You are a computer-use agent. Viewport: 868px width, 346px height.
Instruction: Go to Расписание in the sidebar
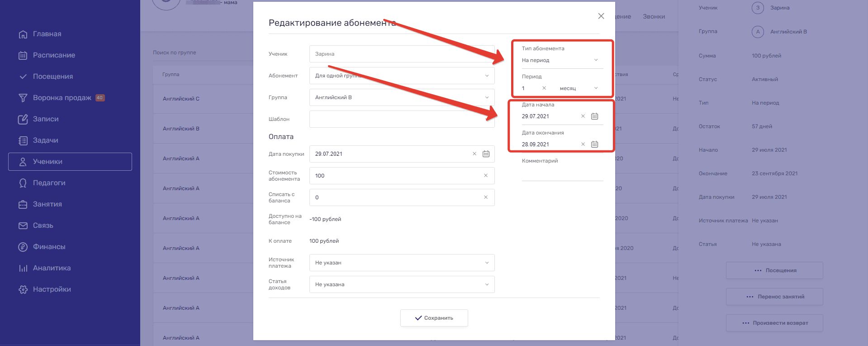pos(54,55)
